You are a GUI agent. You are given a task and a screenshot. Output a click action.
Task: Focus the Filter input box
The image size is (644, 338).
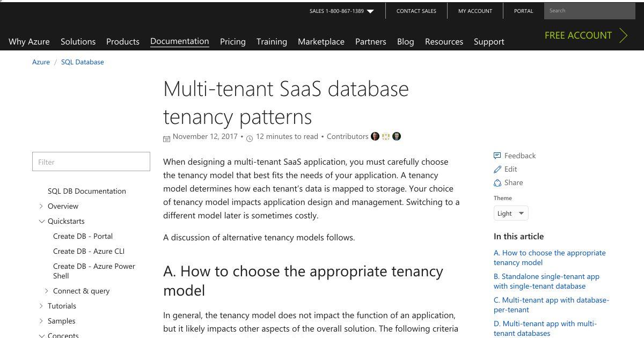point(91,161)
